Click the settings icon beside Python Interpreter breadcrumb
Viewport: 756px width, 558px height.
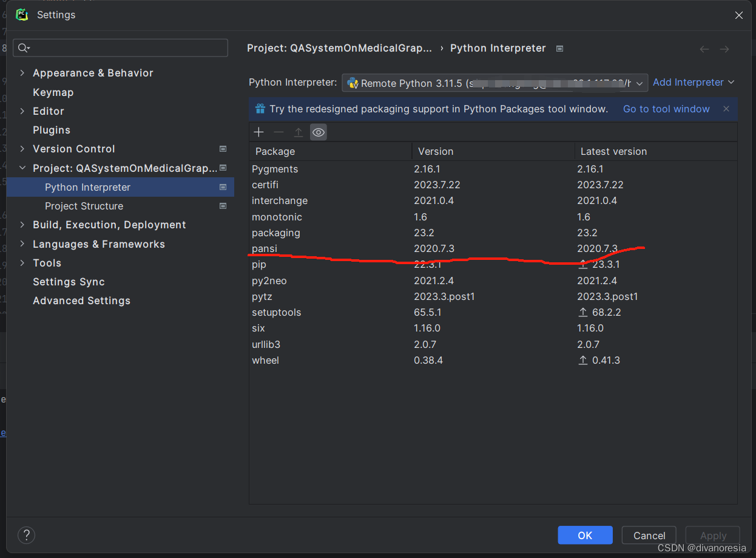(559, 48)
